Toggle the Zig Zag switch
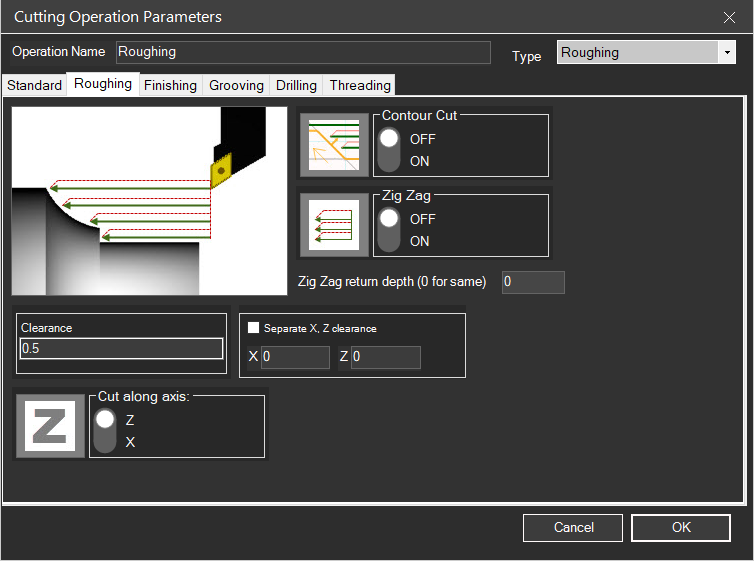This screenshot has width=754, height=561. [389, 229]
